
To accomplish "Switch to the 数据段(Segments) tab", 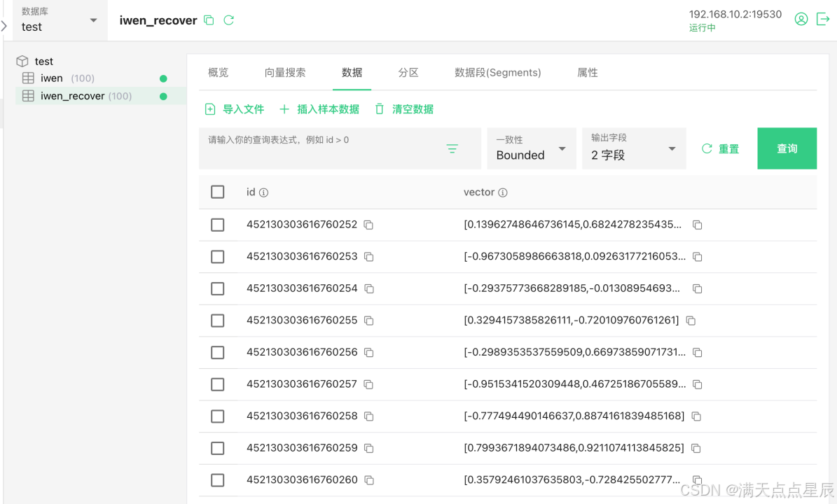I will [x=497, y=73].
